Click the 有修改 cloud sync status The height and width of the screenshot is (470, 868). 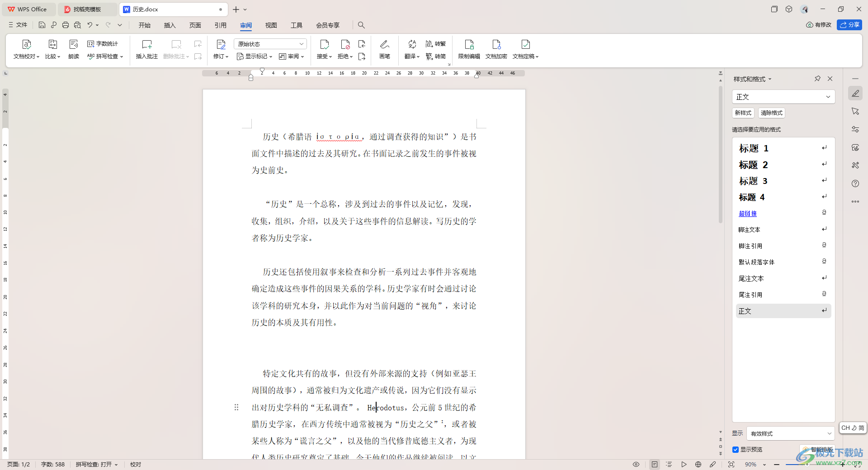[819, 25]
